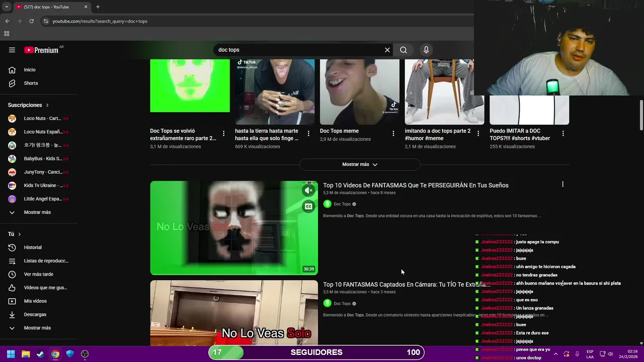The height and width of the screenshot is (362, 644).
Task: Open short 'Doc Tops meme' title
Action: [x=339, y=131]
